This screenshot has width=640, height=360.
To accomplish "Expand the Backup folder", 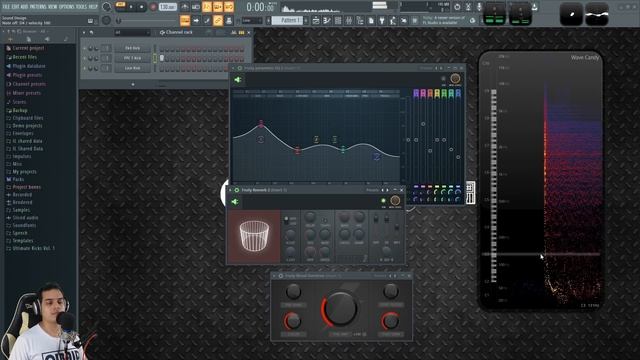I will tap(19, 110).
